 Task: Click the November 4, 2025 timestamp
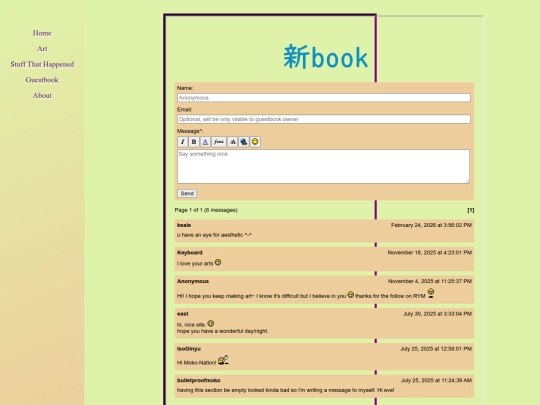(x=430, y=281)
